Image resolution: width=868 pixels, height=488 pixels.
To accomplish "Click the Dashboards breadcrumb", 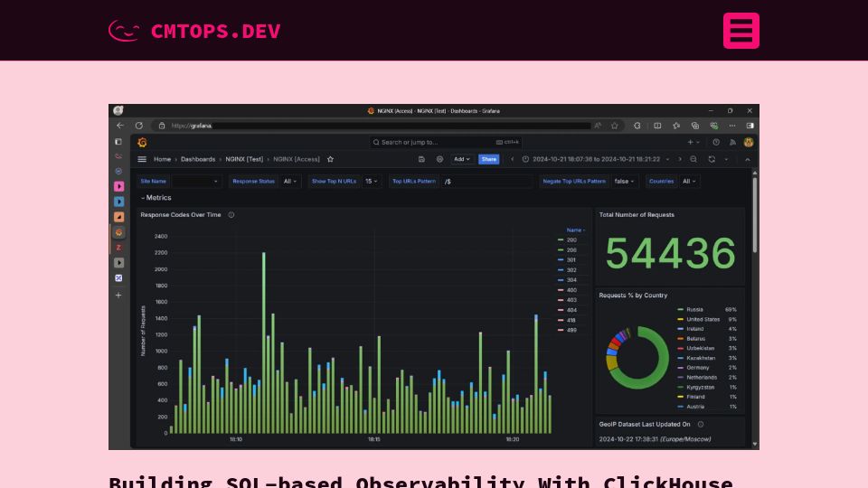I will (x=198, y=159).
